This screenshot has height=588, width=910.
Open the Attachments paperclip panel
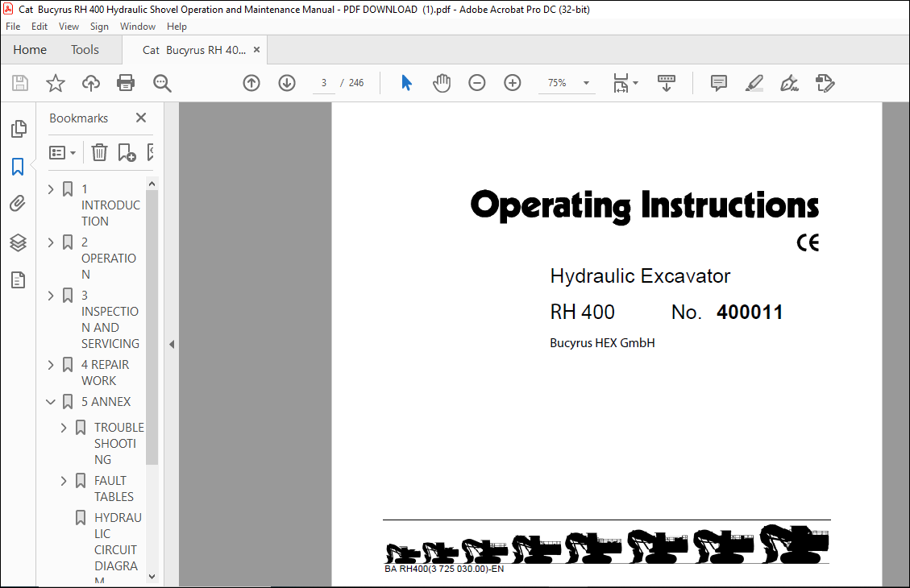[18, 204]
